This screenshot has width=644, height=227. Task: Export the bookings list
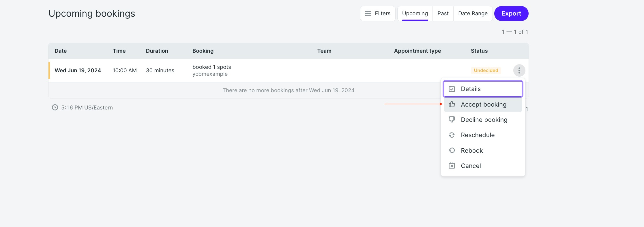tap(511, 14)
